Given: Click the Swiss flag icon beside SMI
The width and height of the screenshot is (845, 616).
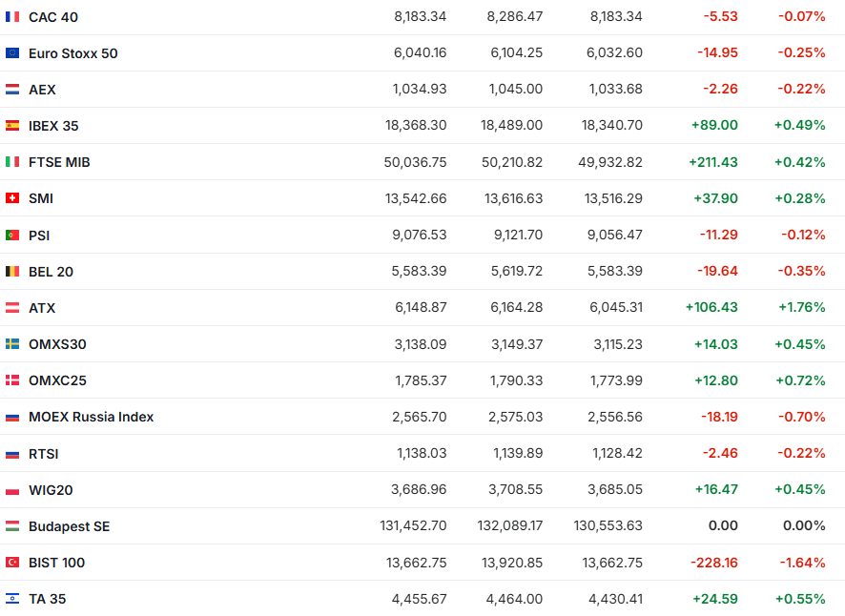Looking at the screenshot, I should (12, 198).
